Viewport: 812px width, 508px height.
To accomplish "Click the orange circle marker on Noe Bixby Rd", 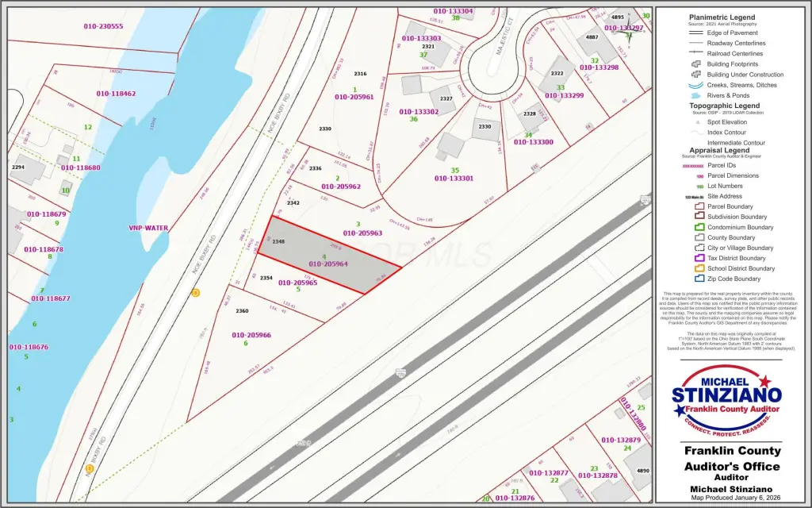I will [196, 293].
